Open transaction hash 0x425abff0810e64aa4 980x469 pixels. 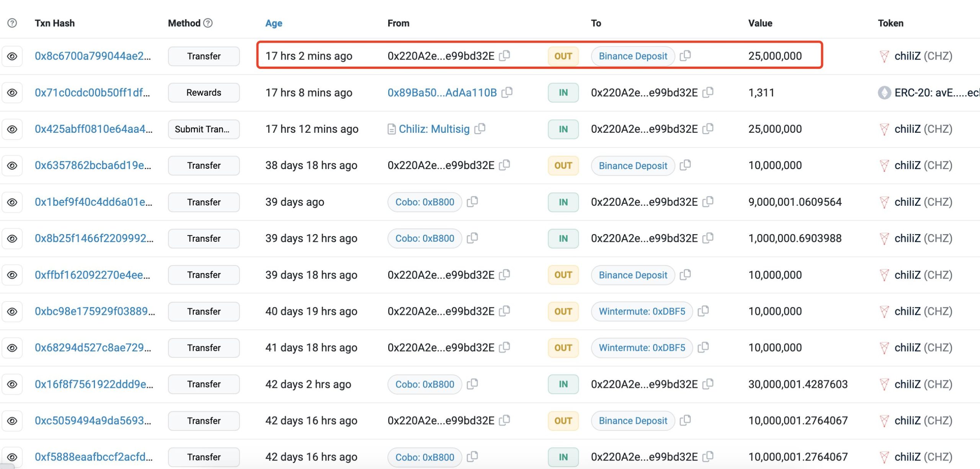pos(93,129)
